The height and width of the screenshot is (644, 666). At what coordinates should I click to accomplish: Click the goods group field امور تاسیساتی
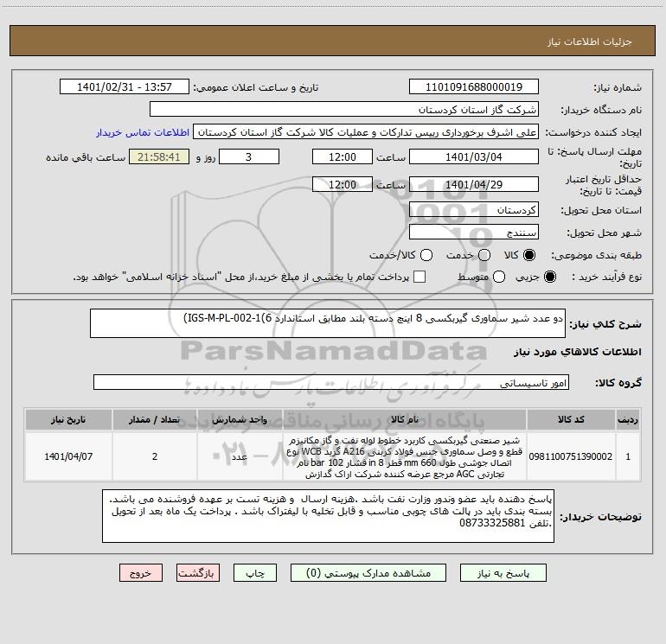(x=331, y=382)
